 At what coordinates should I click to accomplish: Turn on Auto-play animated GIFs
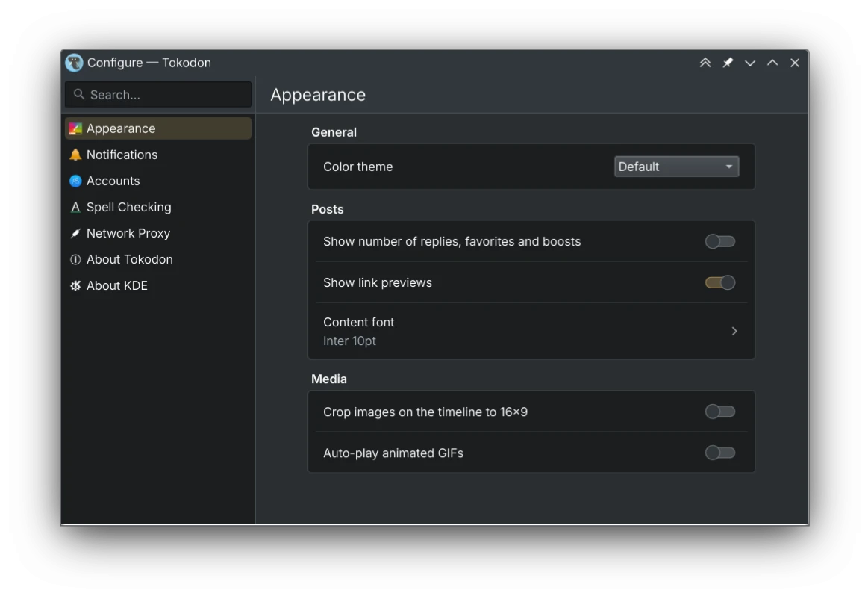pos(719,453)
